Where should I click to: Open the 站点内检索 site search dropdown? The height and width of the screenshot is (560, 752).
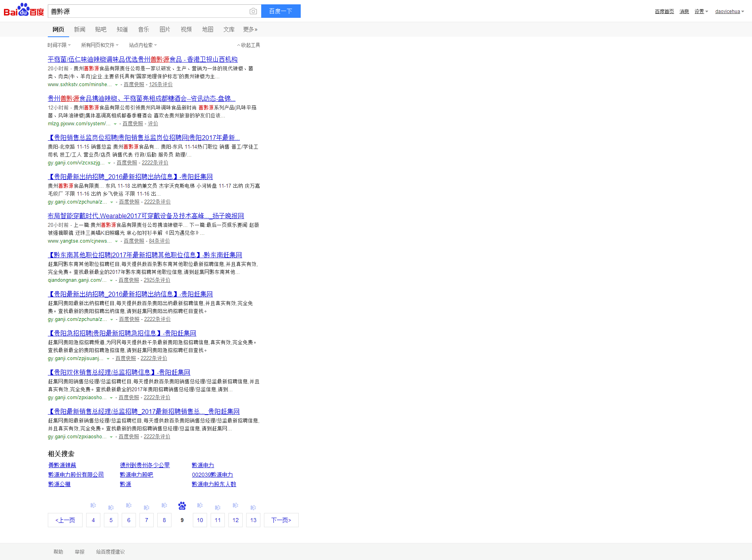coord(143,45)
